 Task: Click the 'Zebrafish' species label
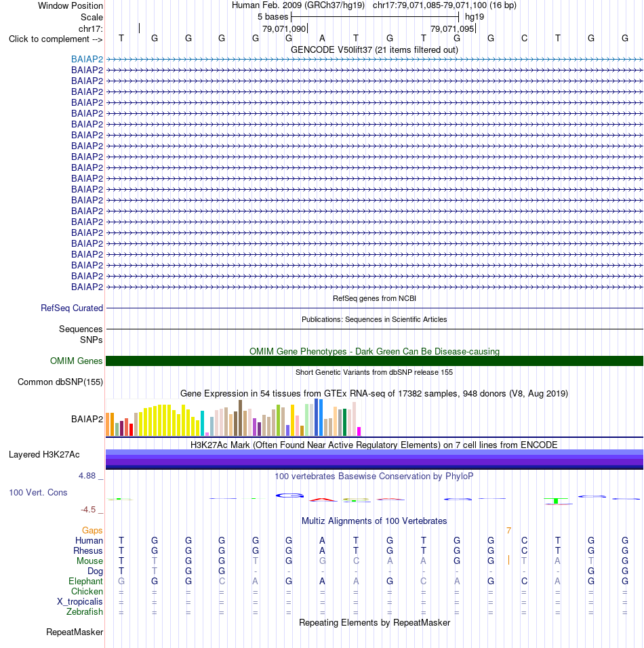84,611
